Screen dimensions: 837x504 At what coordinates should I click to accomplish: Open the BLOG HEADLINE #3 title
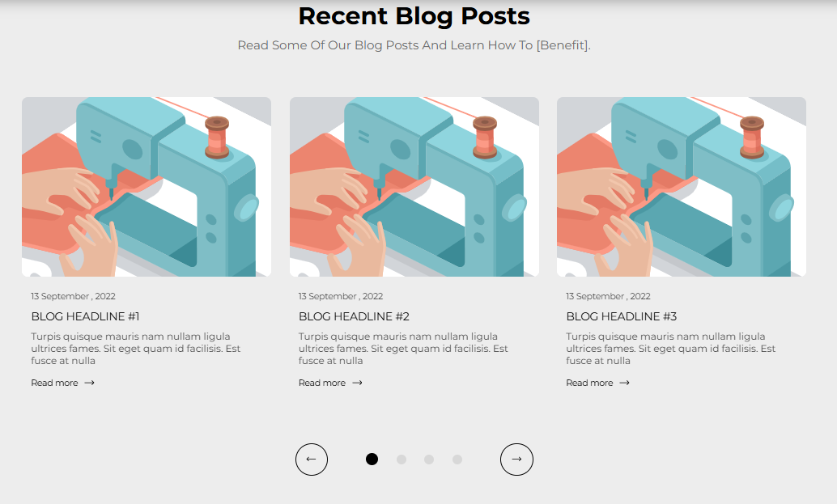[622, 317]
